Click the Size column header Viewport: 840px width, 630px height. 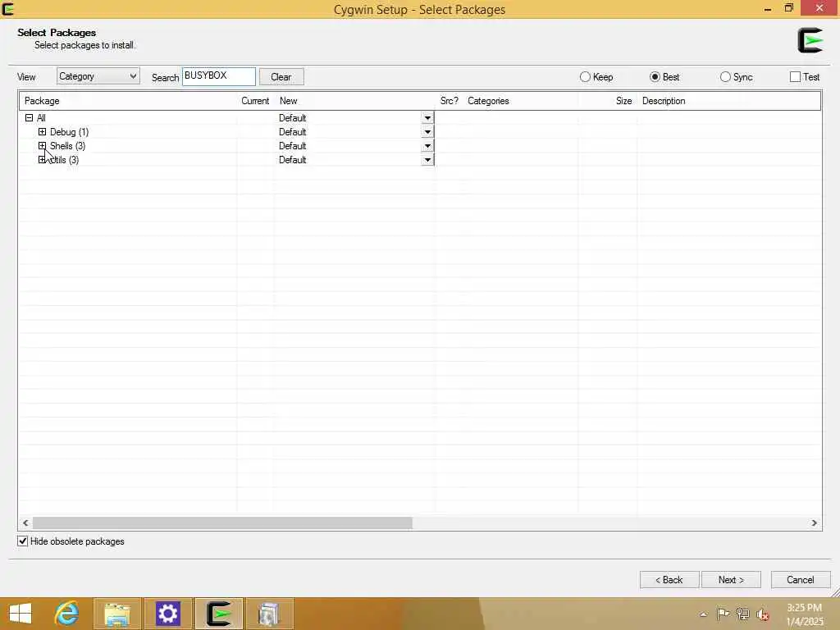click(x=608, y=101)
